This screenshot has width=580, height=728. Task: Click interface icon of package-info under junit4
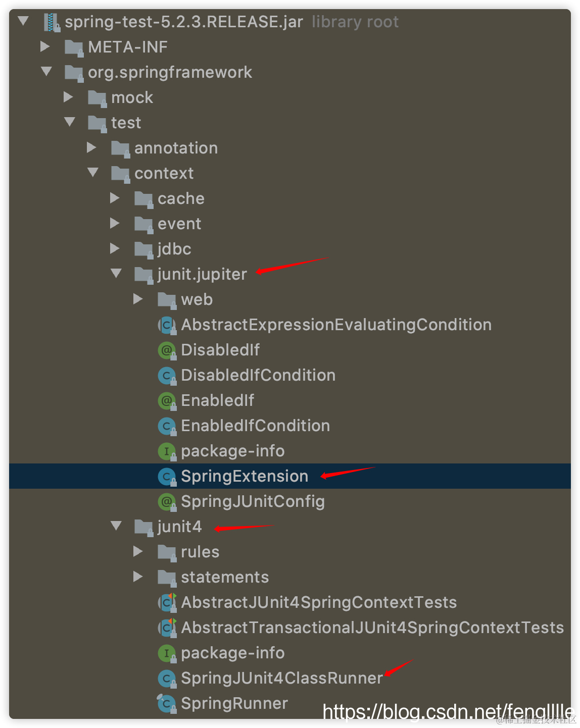coord(167,653)
